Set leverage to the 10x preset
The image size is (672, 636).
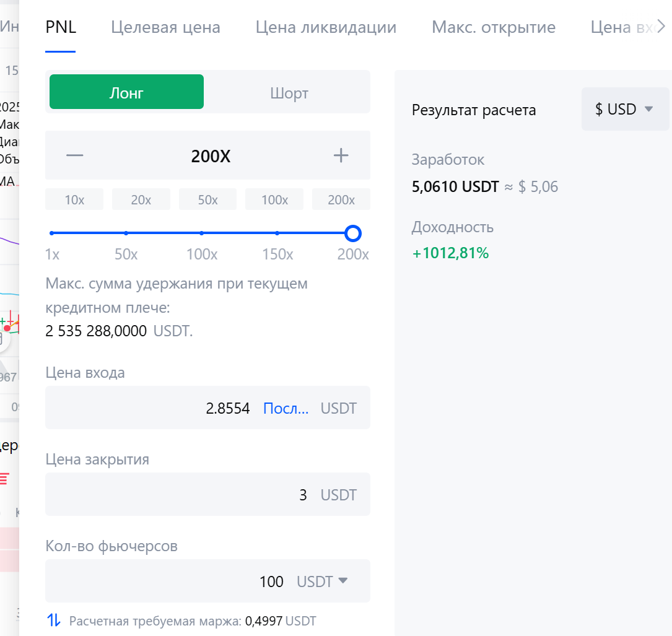pyautogui.click(x=74, y=200)
